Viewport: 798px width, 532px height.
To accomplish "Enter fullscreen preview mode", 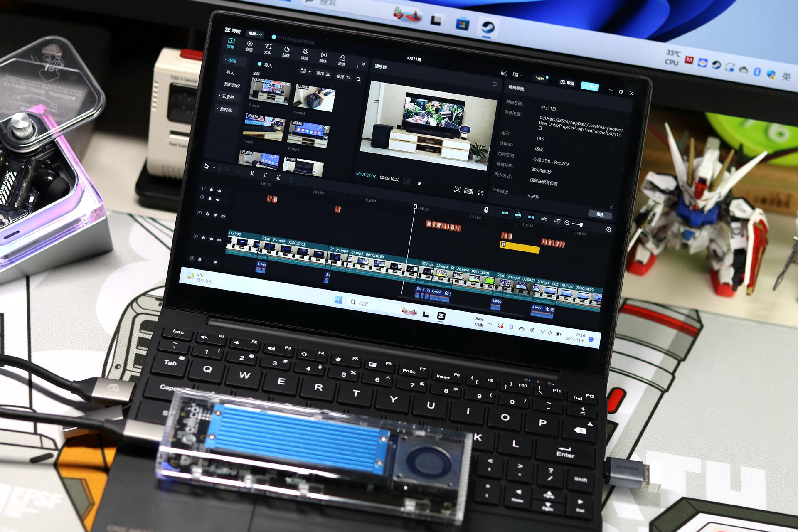I will [480, 193].
